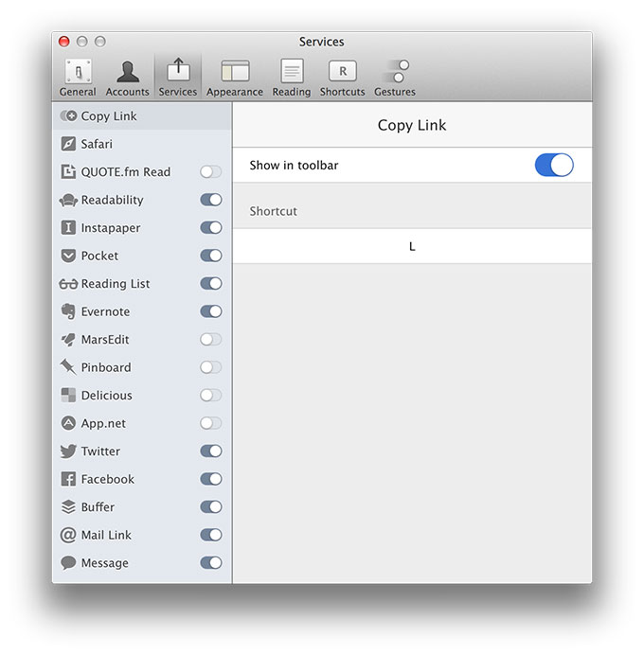Select the Copy Link list label
This screenshot has height=655, width=644.
(x=109, y=116)
